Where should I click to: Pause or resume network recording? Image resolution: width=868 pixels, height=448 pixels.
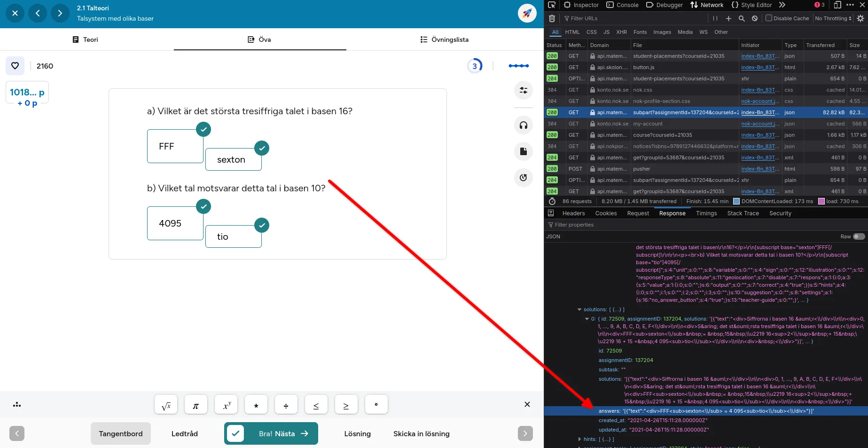715,18
